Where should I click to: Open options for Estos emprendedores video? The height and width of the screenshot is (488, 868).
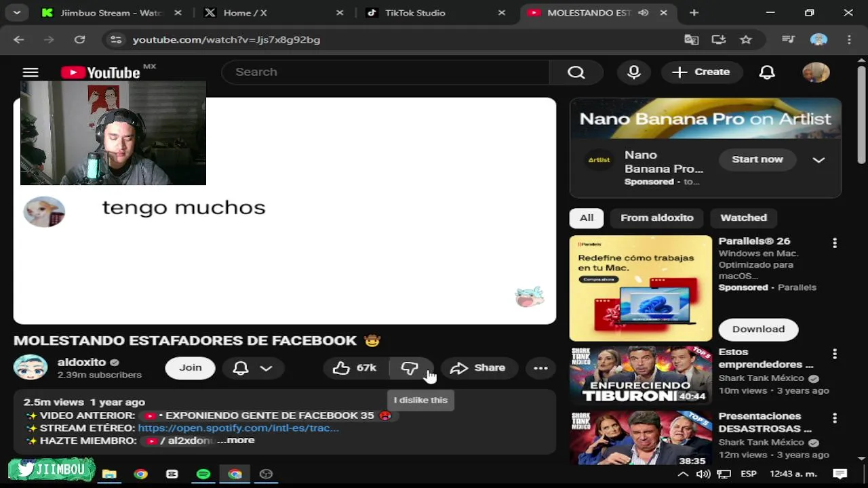click(x=835, y=354)
